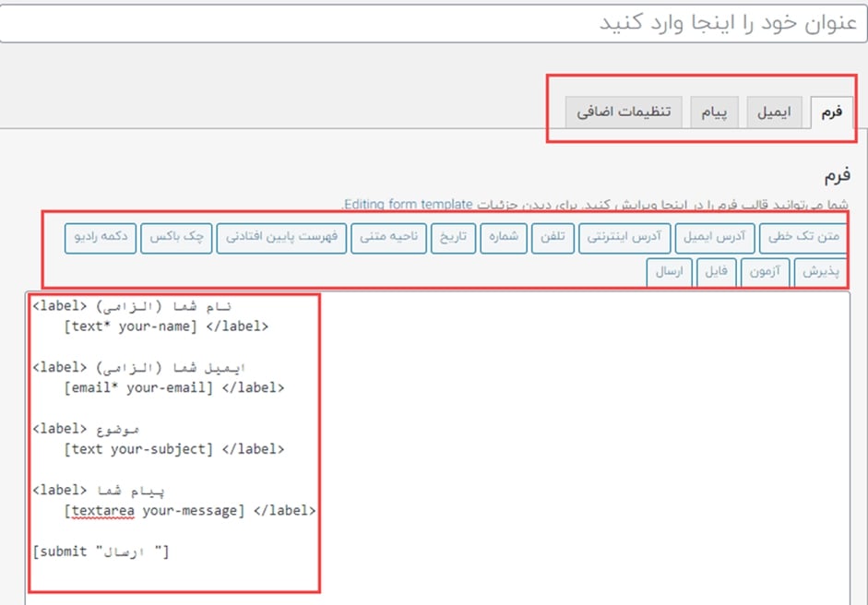Insert a تاریخ tag
Image resolution: width=868 pixels, height=605 pixels.
pyautogui.click(x=454, y=238)
